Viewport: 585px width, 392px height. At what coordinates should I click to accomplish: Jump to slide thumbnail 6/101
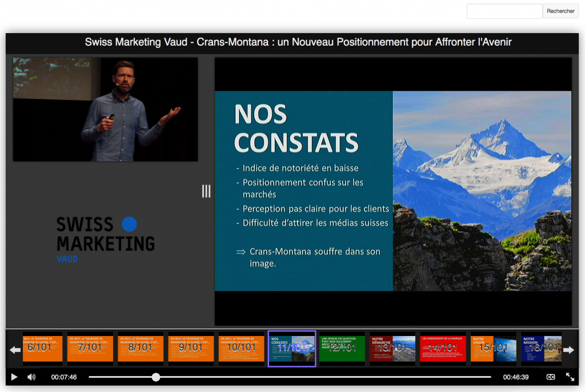[42, 349]
